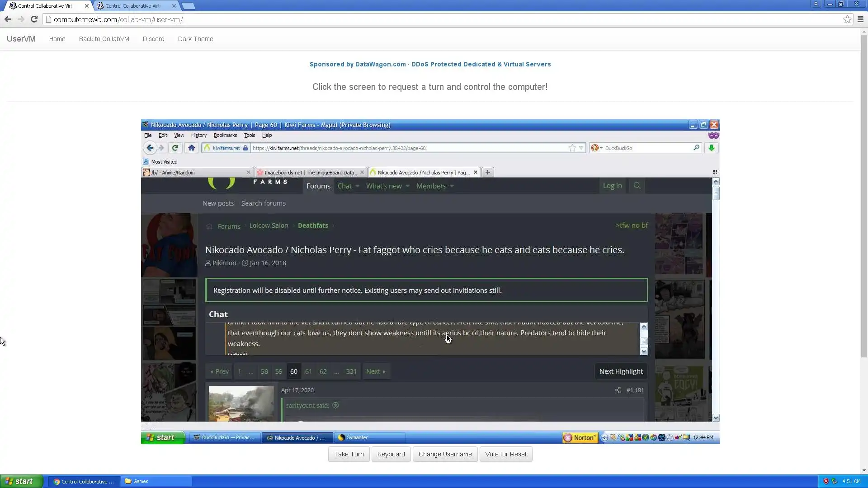Open the Bookmarks menu in Mypal

[x=225, y=135]
